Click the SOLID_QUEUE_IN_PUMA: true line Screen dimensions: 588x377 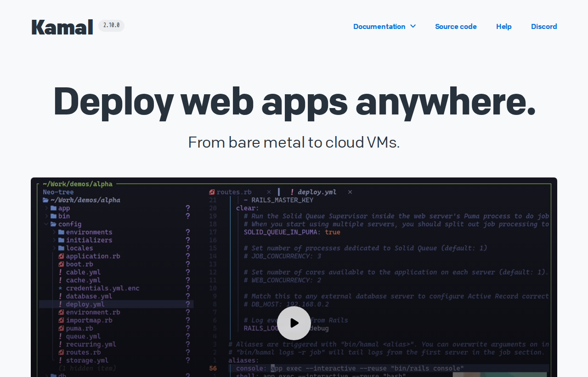292,232
